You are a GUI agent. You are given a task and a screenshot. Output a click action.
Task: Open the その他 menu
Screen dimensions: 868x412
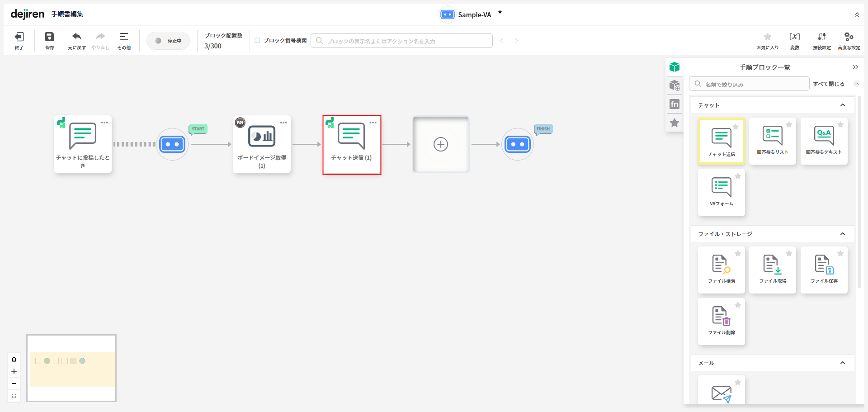click(124, 40)
